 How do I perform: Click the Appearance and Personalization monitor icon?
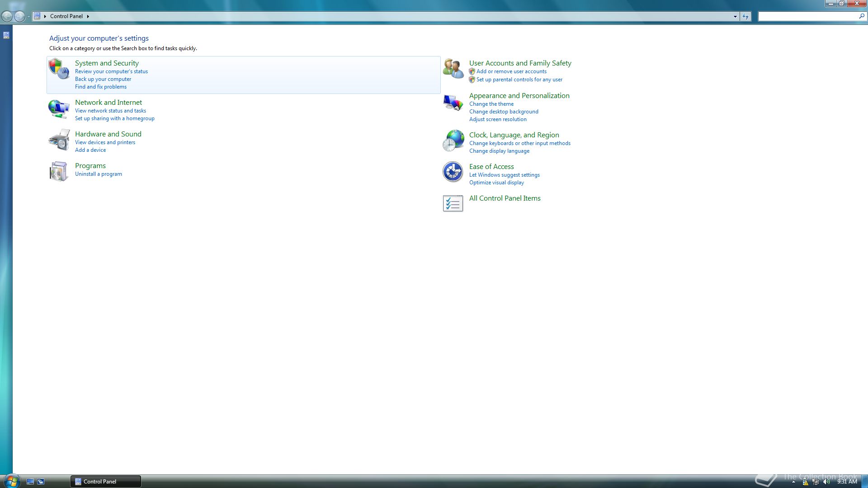[x=453, y=103]
